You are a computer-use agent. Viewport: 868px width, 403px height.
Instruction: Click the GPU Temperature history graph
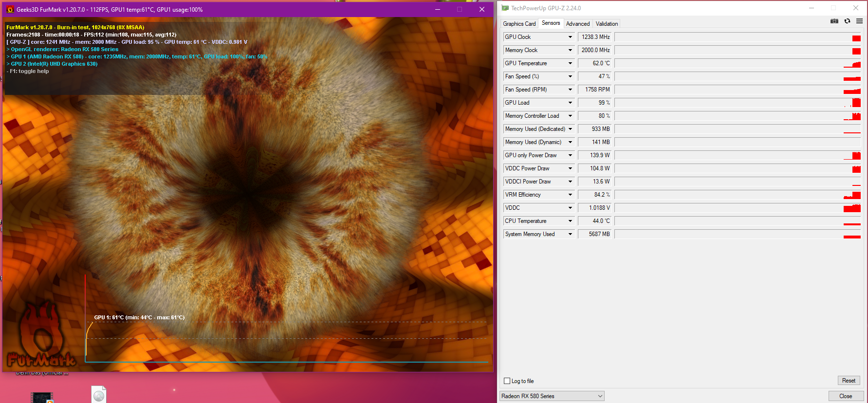pos(738,63)
